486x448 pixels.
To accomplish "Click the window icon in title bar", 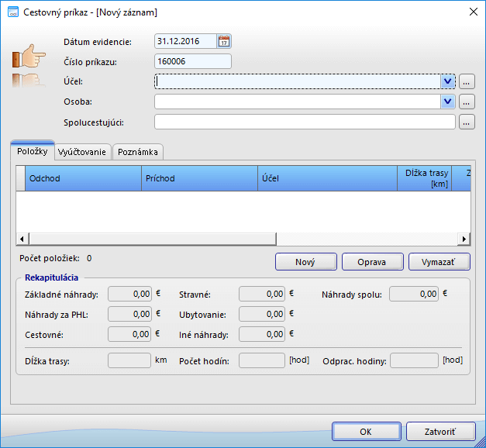I will tap(12, 12).
